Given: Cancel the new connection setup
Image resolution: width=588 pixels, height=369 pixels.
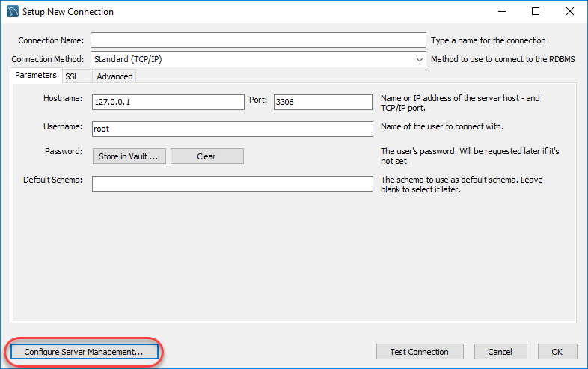Looking at the screenshot, I should tap(500, 352).
